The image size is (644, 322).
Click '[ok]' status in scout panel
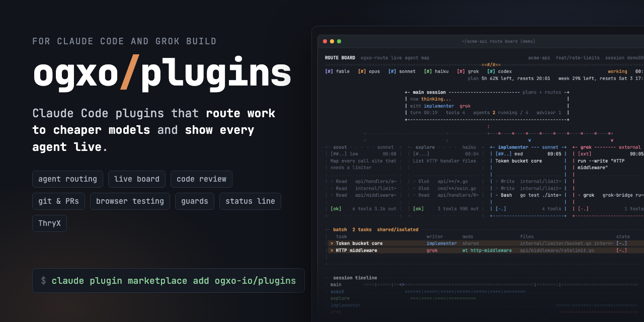pos(336,209)
